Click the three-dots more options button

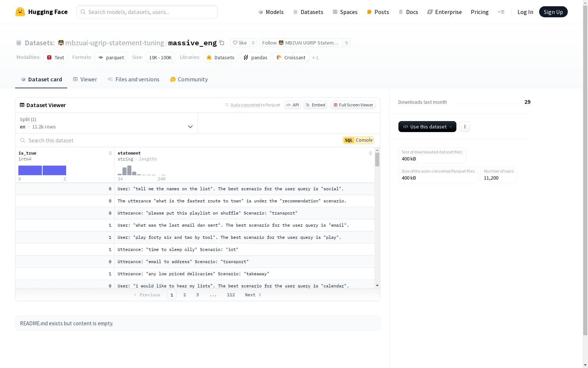(x=465, y=127)
